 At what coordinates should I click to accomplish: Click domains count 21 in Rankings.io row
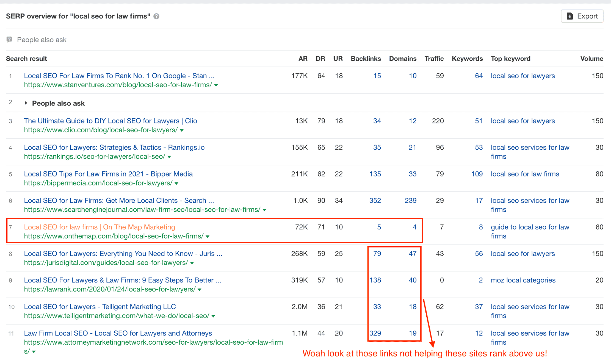[412, 147]
